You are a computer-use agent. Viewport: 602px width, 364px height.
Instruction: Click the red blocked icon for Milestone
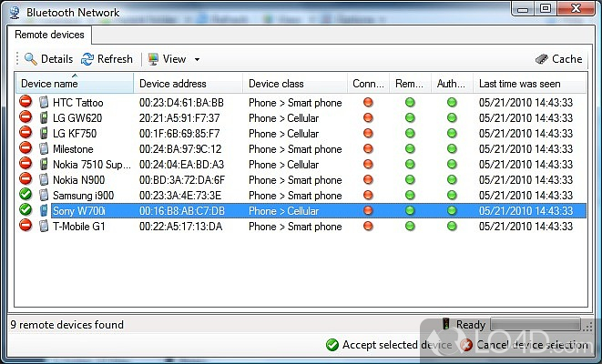26,147
